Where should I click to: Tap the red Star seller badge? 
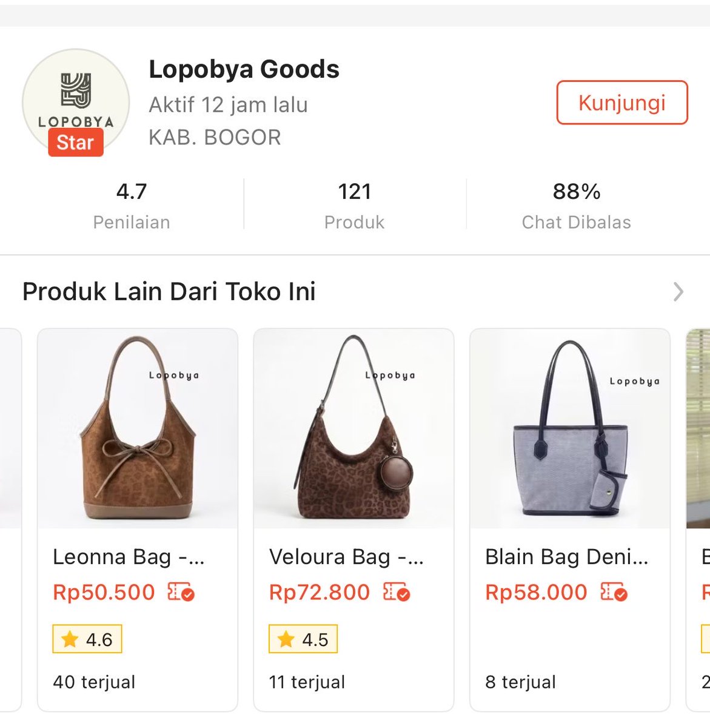tap(76, 143)
